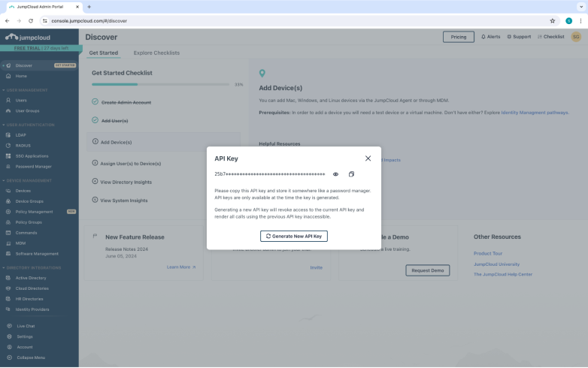Open Alerts bell in top bar
The height and width of the screenshot is (368, 588).
click(490, 37)
